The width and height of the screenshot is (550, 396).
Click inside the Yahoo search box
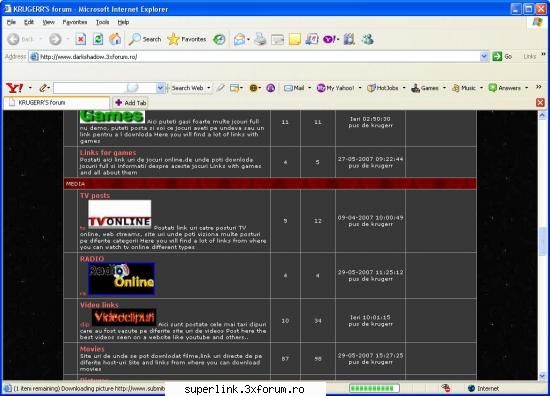[104, 88]
